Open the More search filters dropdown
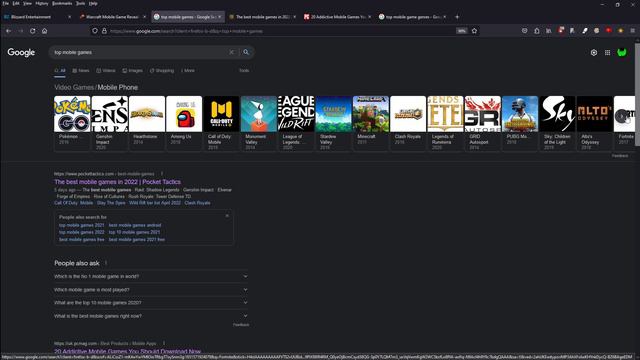 pyautogui.click(x=188, y=71)
